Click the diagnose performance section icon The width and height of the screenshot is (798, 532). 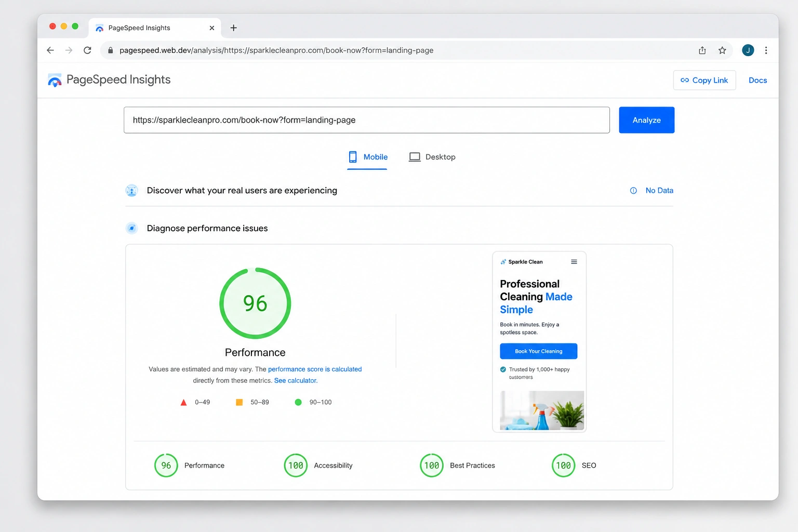[132, 228]
